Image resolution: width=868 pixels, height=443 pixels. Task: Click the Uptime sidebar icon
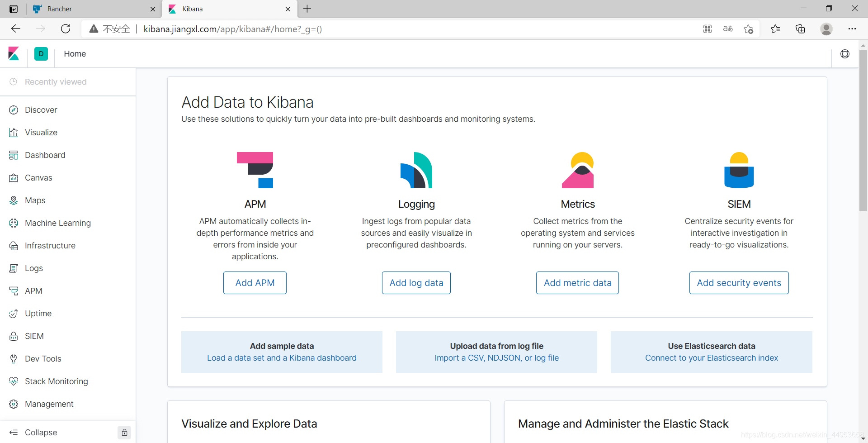[14, 314]
